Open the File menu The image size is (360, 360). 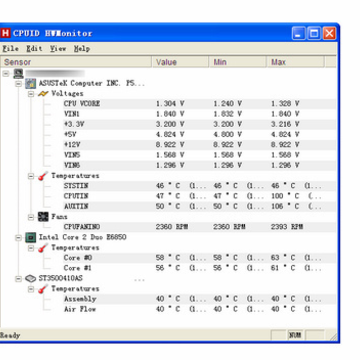tap(10, 49)
